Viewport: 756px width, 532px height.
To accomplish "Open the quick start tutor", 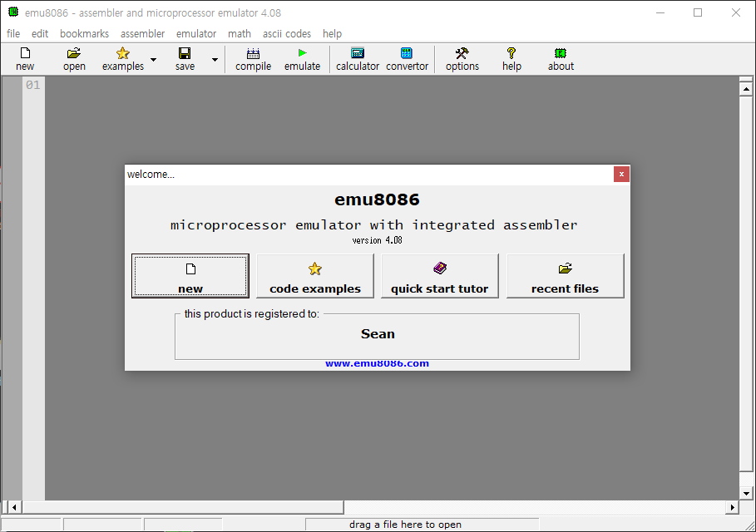I will 440,276.
